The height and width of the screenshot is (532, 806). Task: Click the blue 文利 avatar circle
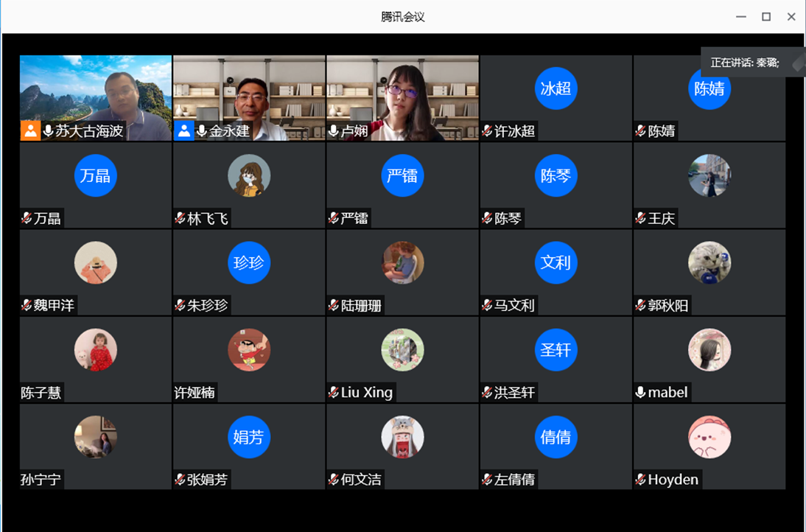(x=556, y=262)
